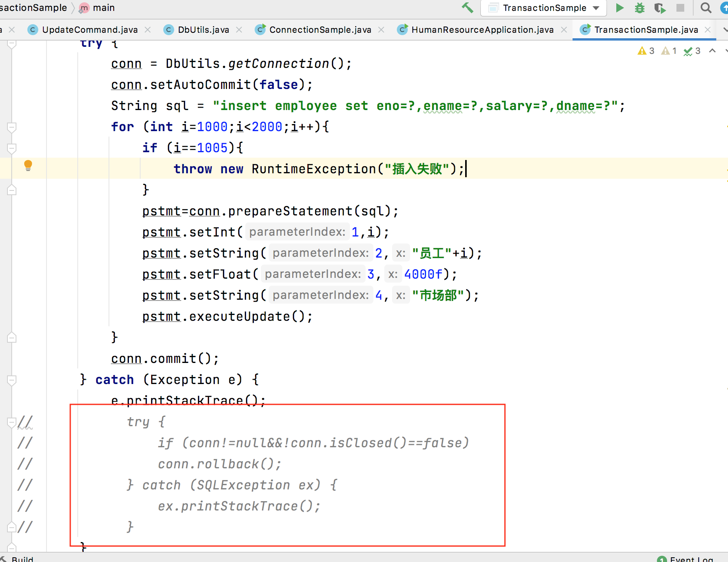Open the Build tool window
This screenshot has height=562, width=728.
[18, 559]
